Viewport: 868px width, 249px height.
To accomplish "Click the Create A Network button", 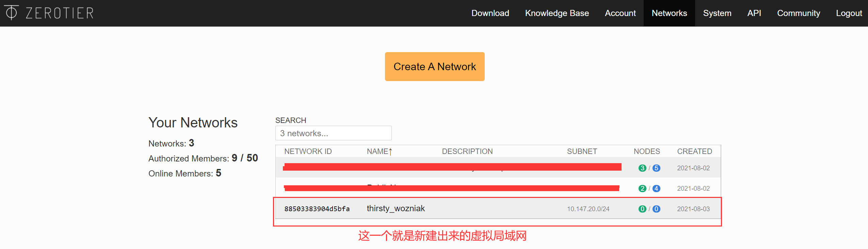I will click(x=435, y=66).
